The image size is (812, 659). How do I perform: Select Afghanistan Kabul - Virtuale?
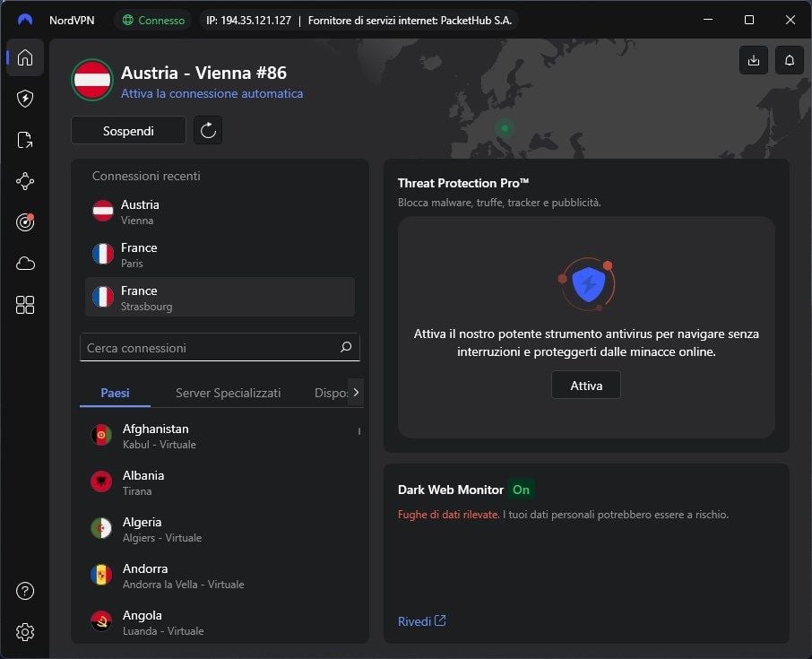coord(220,436)
